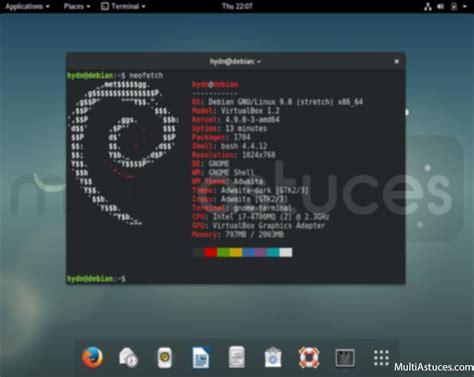Screen dimensions: 474x377
Task: Open Firefox from the dock
Action: (x=93, y=357)
